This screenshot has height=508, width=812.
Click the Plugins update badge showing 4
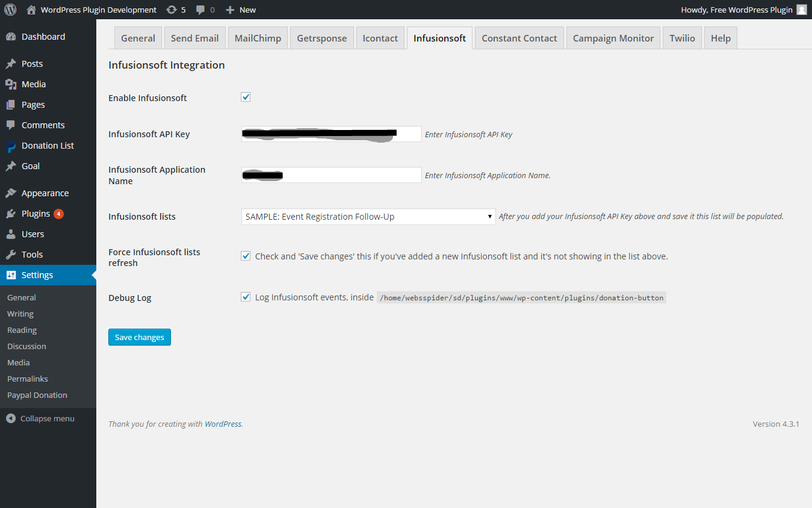(x=58, y=214)
